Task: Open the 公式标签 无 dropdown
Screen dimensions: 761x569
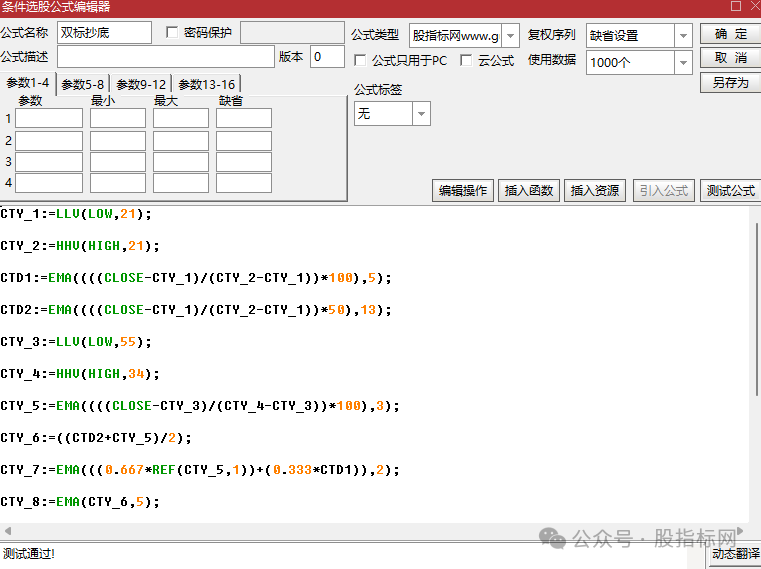Action: (421, 114)
